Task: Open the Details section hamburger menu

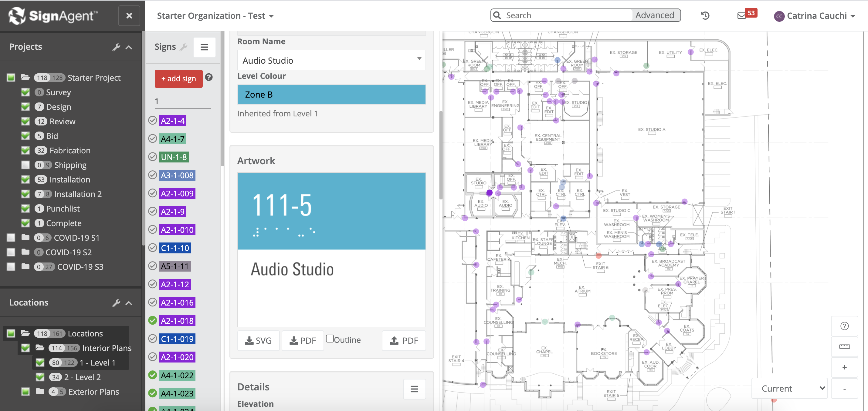Action: pos(414,389)
